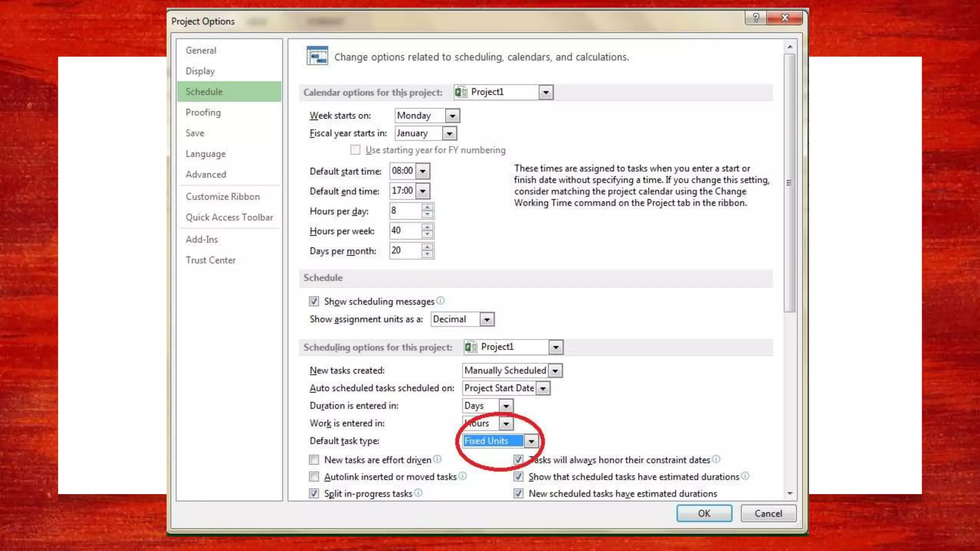Screen dimensions: 980x551
Task: Click the help question mark button
Action: [x=756, y=18]
